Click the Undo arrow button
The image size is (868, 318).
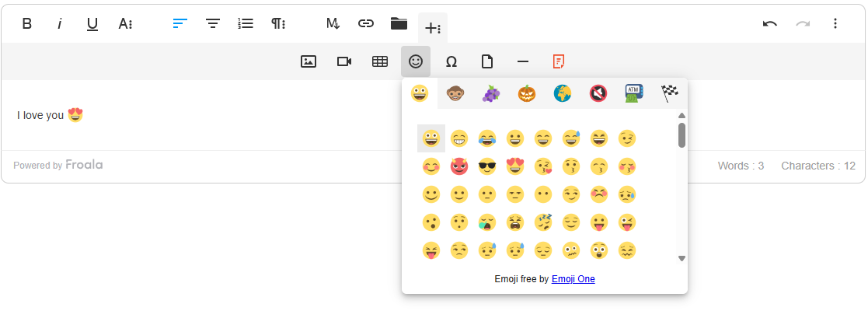coord(770,23)
